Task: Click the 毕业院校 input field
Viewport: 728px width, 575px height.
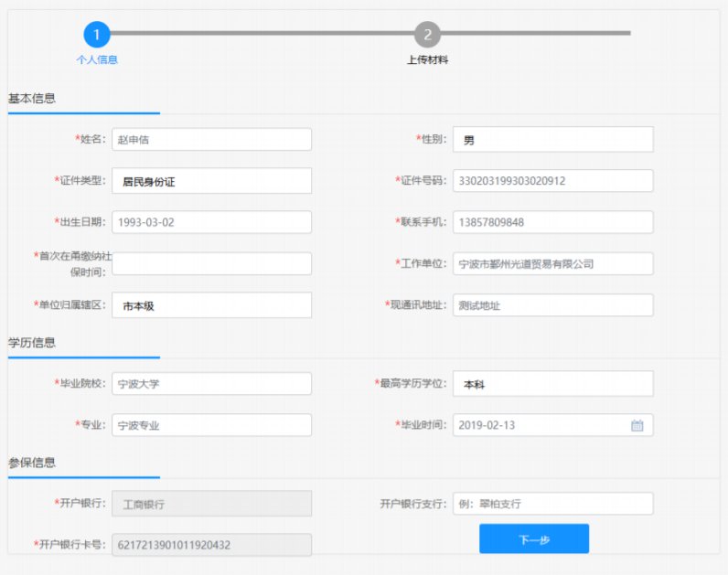Action: [x=211, y=385]
